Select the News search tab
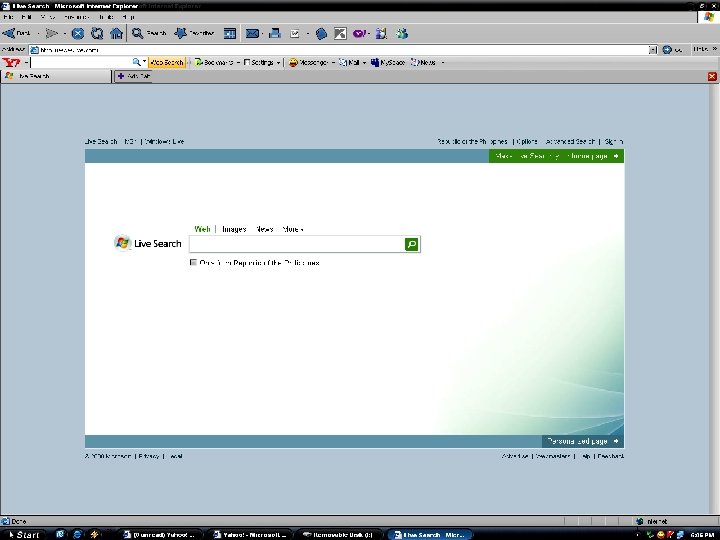The image size is (720, 540). pos(264,229)
